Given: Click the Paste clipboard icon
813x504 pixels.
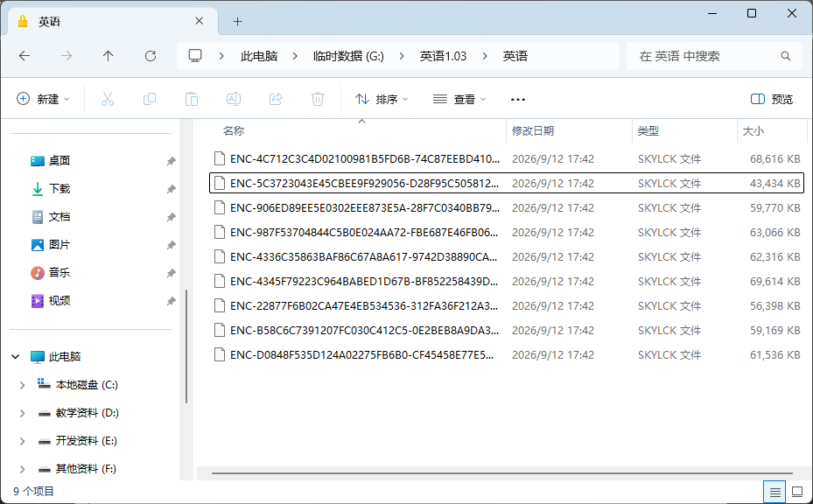Looking at the screenshot, I should (192, 99).
